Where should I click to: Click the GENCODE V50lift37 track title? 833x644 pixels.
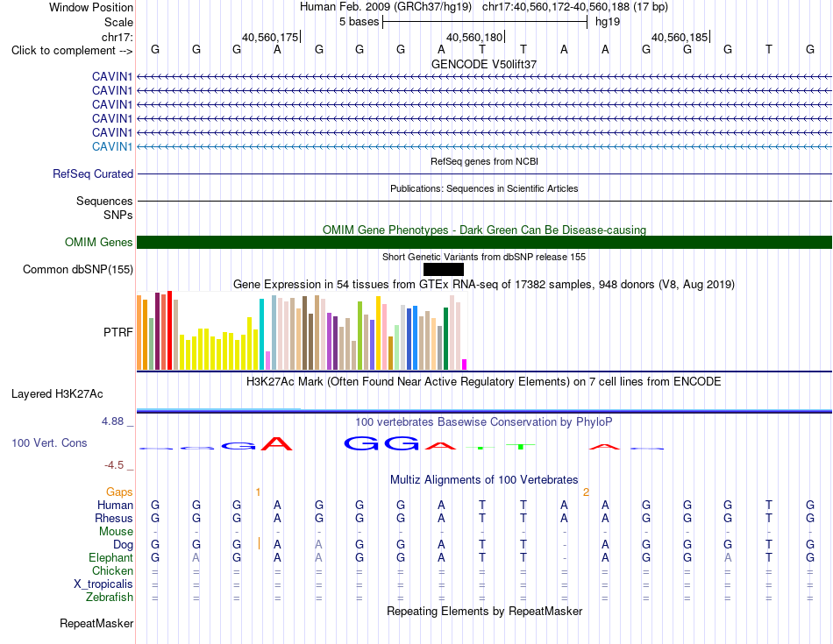[x=484, y=64]
